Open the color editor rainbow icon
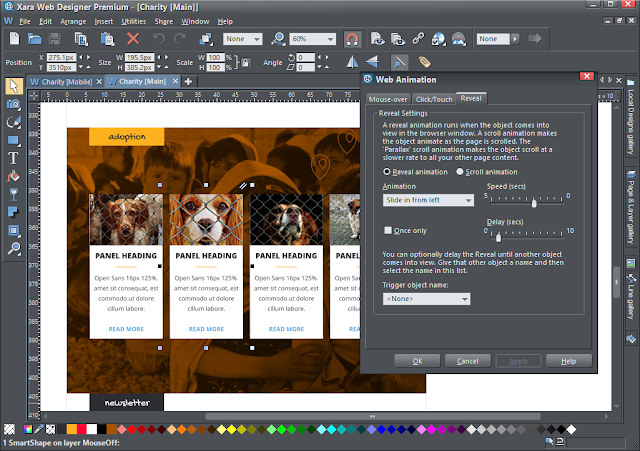The image size is (640, 451). coord(28,429)
